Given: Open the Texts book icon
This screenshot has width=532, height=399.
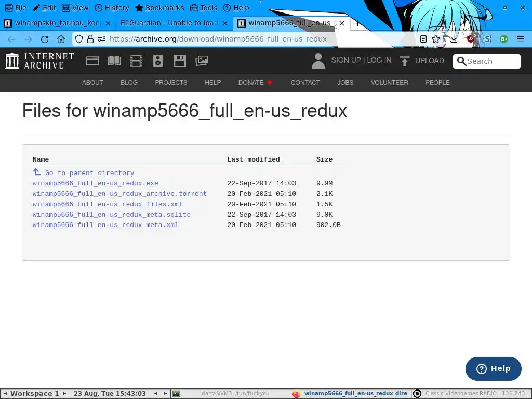Looking at the screenshot, I should coord(114,61).
